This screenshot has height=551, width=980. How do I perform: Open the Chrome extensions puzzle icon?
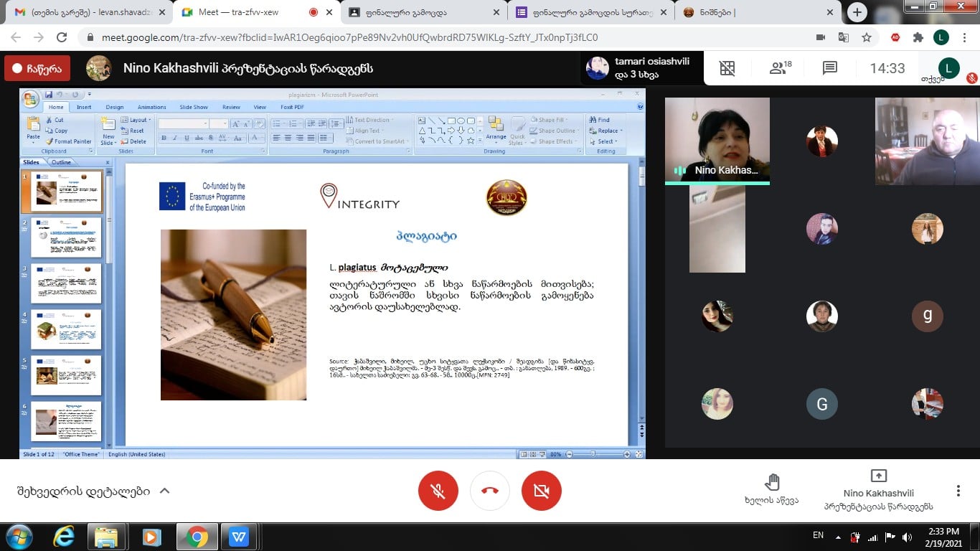click(x=918, y=37)
